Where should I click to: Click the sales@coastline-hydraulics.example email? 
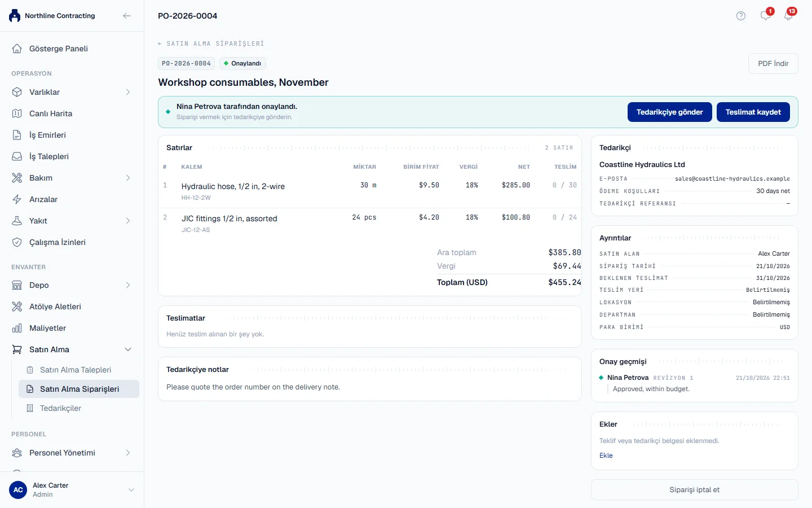[732, 178]
